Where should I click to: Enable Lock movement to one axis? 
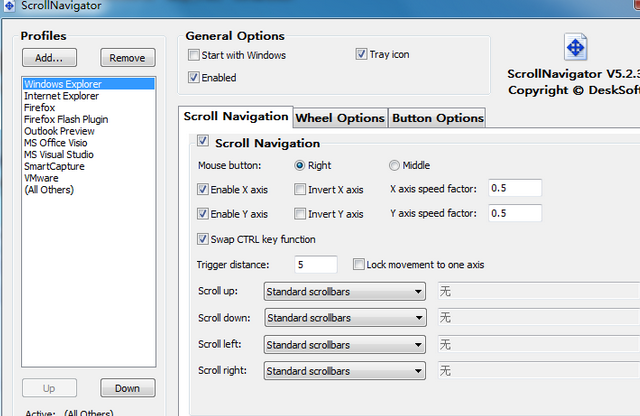tap(359, 264)
